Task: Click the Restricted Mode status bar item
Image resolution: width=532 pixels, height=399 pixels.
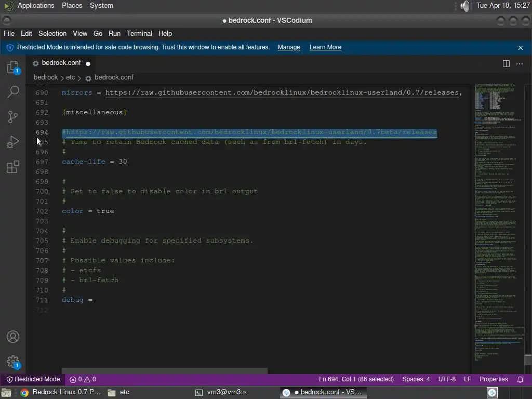Action: pos(33,379)
